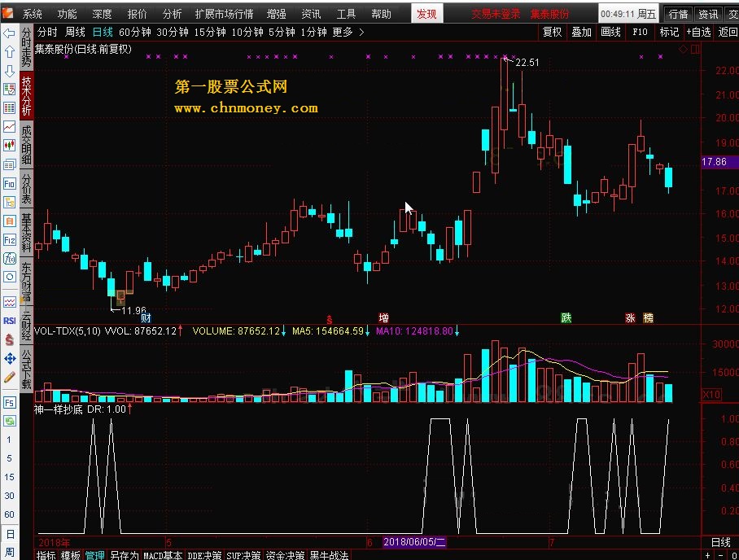
Task: Select the blue four-way move arrows icon
Action: tap(9, 359)
